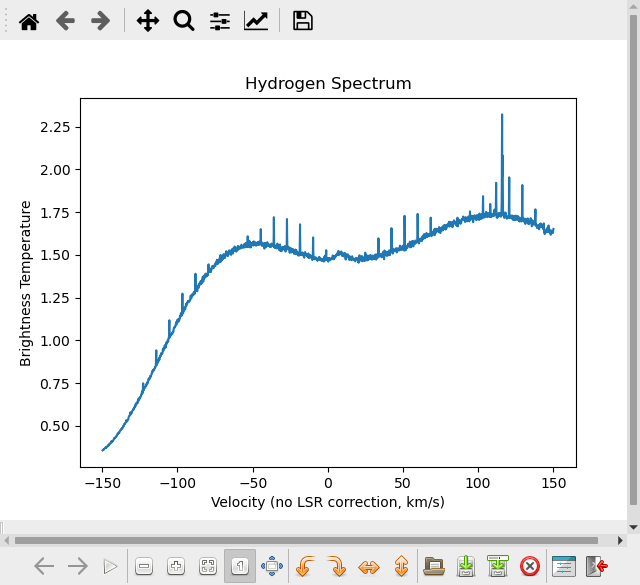Click the 'Velocity (no LSR correction, km/s)' label
640x585 pixels.
pyautogui.click(x=328, y=502)
